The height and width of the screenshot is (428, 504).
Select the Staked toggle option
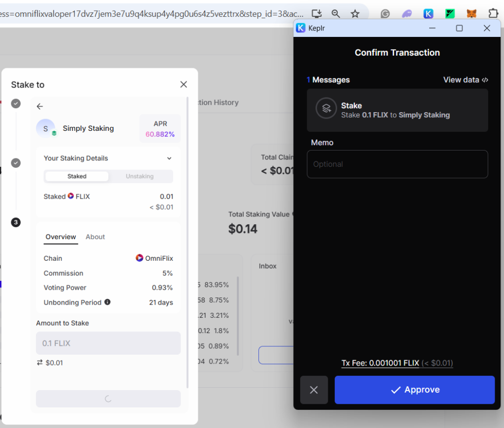click(77, 176)
